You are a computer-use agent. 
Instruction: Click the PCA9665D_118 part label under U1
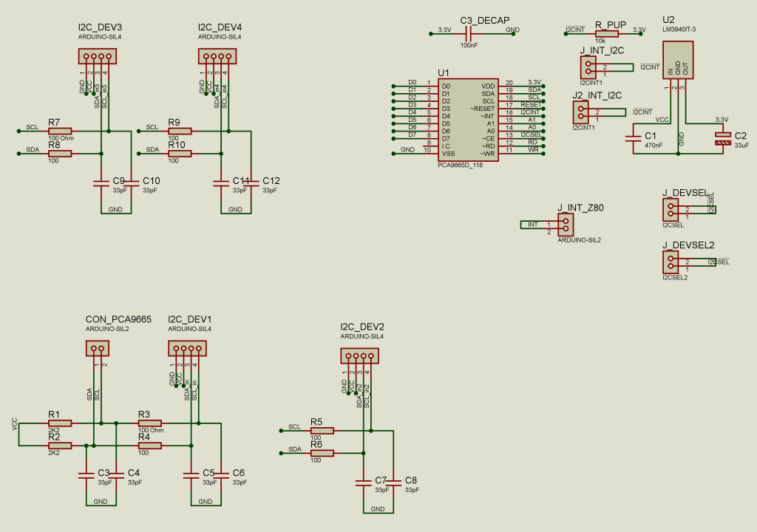460,166
